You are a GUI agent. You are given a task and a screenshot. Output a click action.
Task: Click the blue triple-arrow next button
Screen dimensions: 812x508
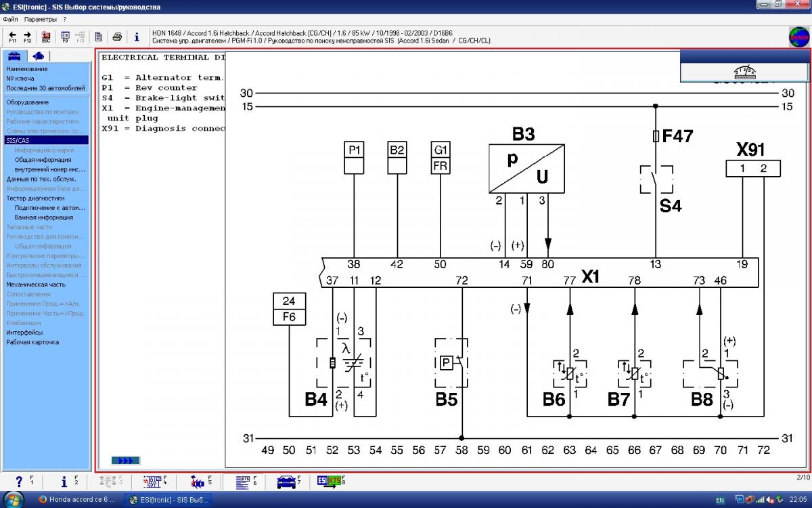126,461
